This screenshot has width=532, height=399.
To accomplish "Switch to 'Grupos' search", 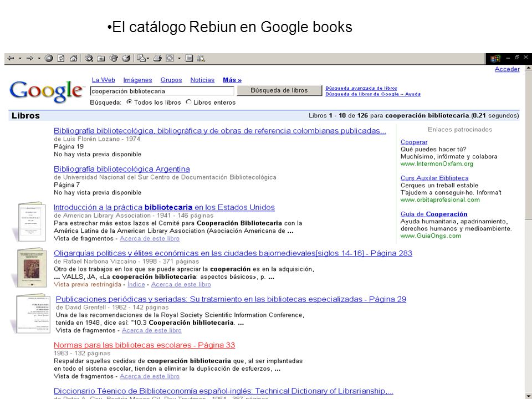I will (171, 80).
